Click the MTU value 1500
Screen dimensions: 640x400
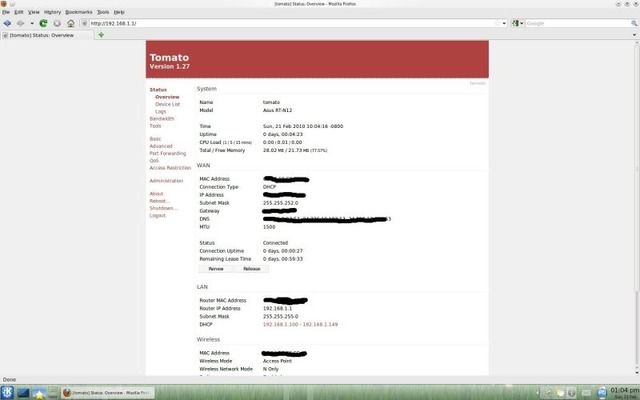(269, 227)
